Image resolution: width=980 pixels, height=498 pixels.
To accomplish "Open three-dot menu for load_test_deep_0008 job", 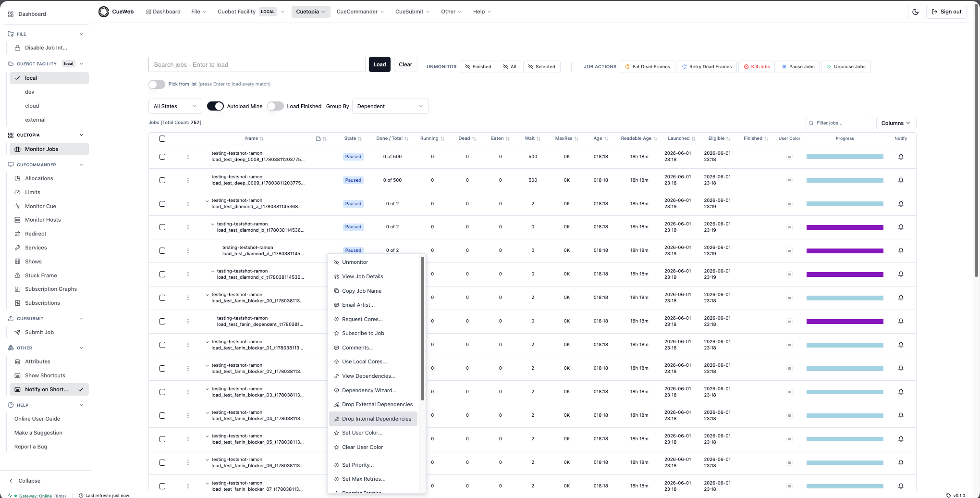I will coord(188,157).
